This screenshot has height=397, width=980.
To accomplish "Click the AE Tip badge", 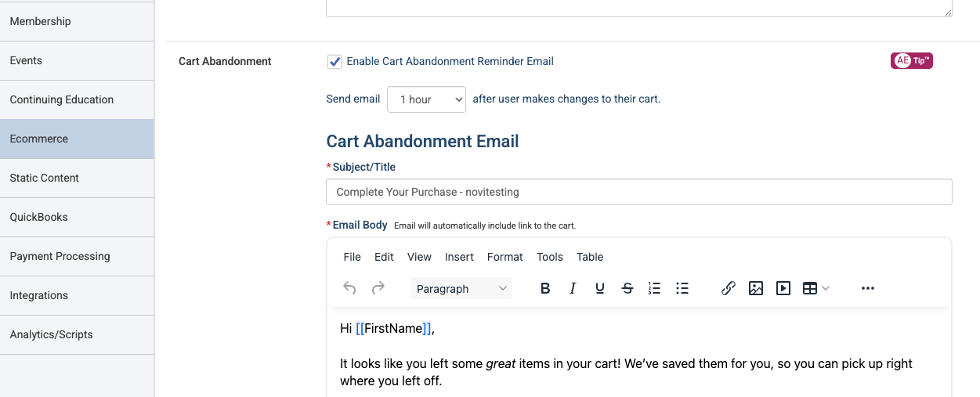I will (912, 61).
